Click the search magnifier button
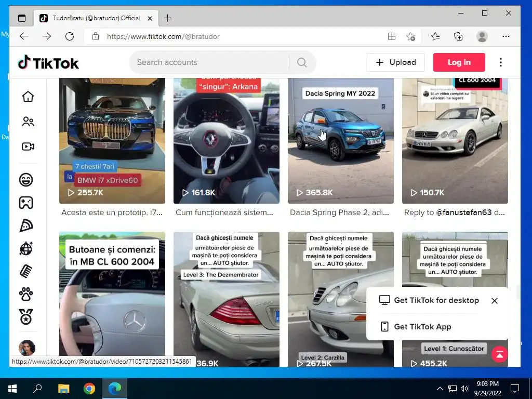The width and height of the screenshot is (532, 399). click(x=302, y=62)
